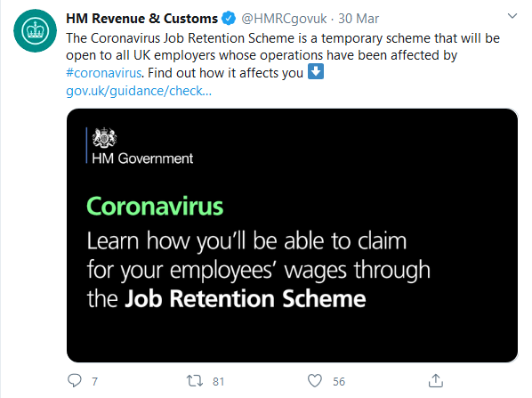
Task: Expand the tweet options chevron
Action: (x=512, y=16)
